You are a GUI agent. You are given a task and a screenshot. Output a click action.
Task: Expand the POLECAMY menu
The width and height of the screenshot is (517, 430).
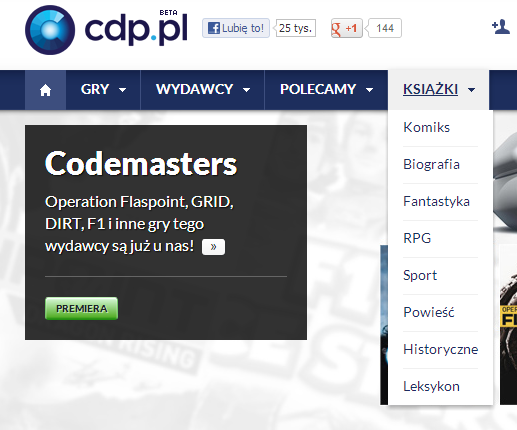click(x=326, y=90)
